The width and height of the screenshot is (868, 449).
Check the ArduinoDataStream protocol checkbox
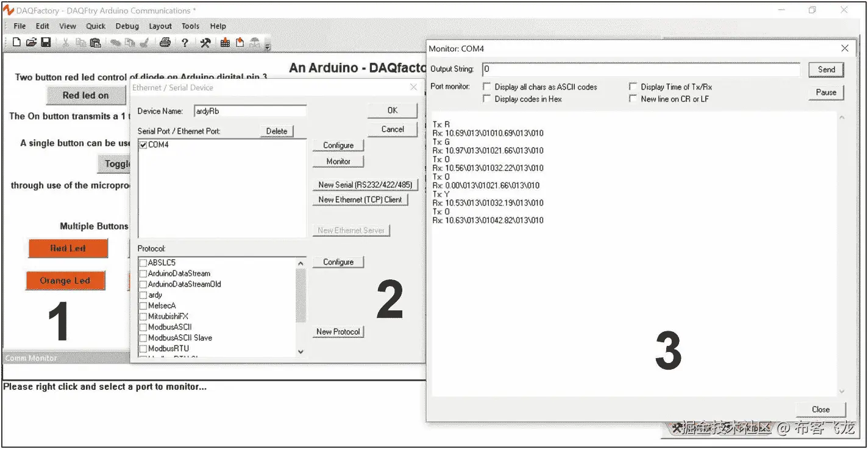[x=143, y=273]
